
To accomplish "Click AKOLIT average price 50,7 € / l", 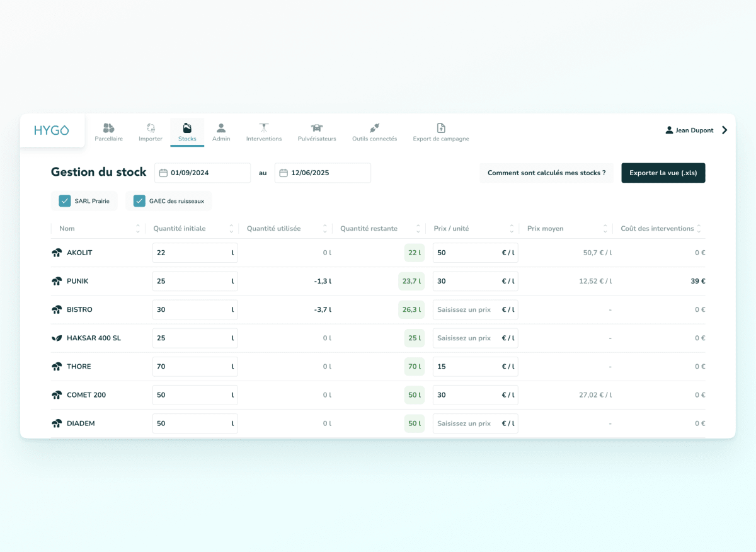I will coord(597,253).
